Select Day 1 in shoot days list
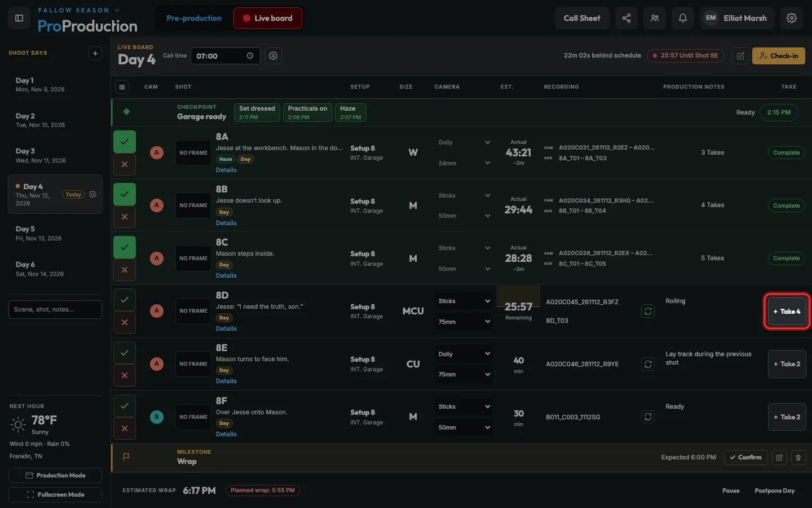Screen dimensions: 812x508 (x=55, y=85)
